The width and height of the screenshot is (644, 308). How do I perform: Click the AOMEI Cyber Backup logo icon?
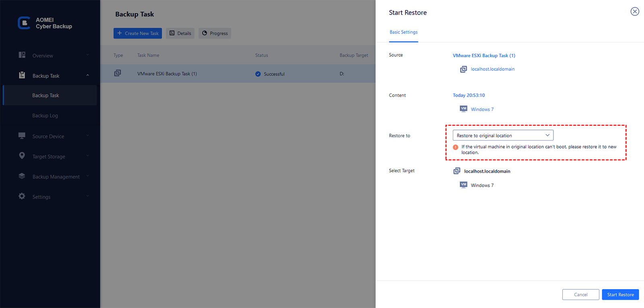[x=24, y=23]
